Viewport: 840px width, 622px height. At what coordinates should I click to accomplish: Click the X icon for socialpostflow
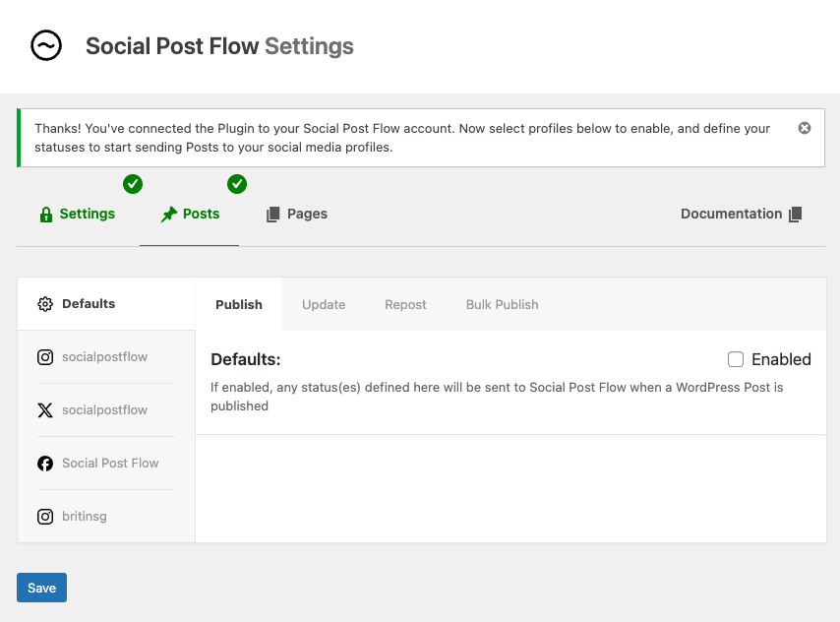[45, 410]
